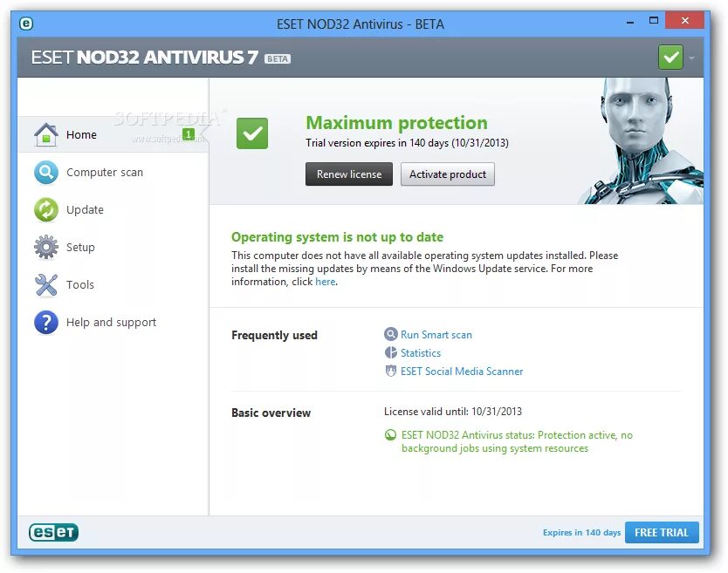Click the green protection status circle icon
The image size is (728, 573).
click(390, 434)
